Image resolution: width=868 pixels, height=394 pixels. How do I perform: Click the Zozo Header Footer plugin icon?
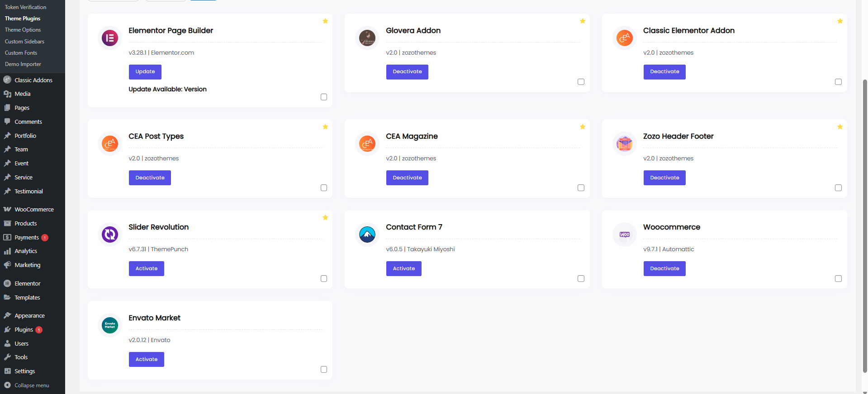[x=624, y=144]
